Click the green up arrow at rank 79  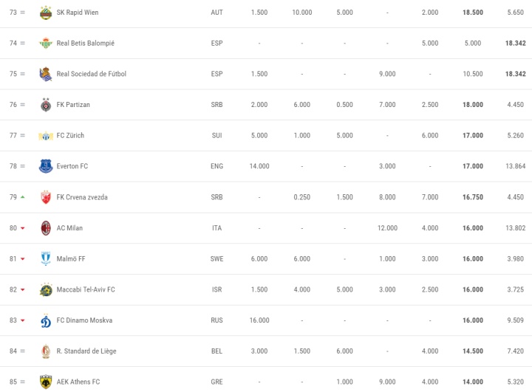pos(23,197)
